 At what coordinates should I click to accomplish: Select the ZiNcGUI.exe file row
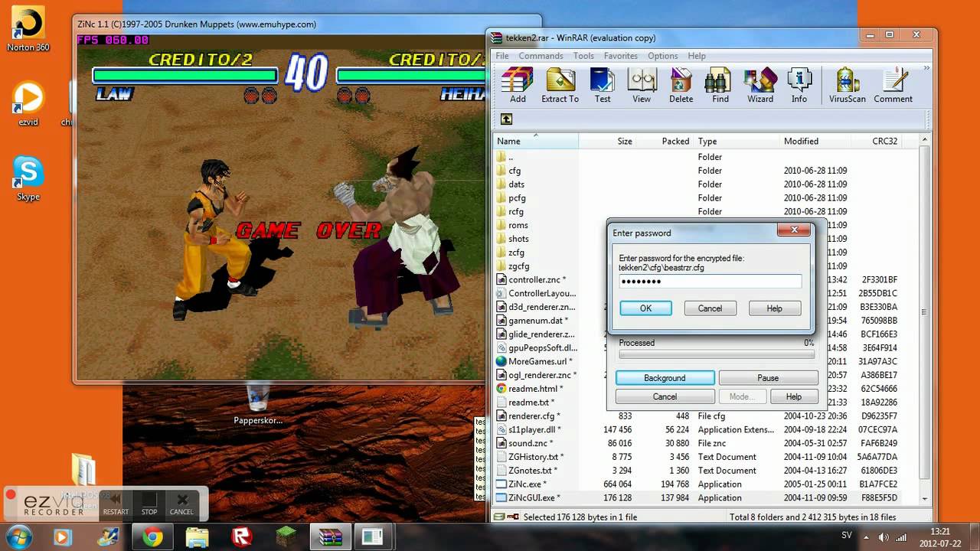[705, 498]
